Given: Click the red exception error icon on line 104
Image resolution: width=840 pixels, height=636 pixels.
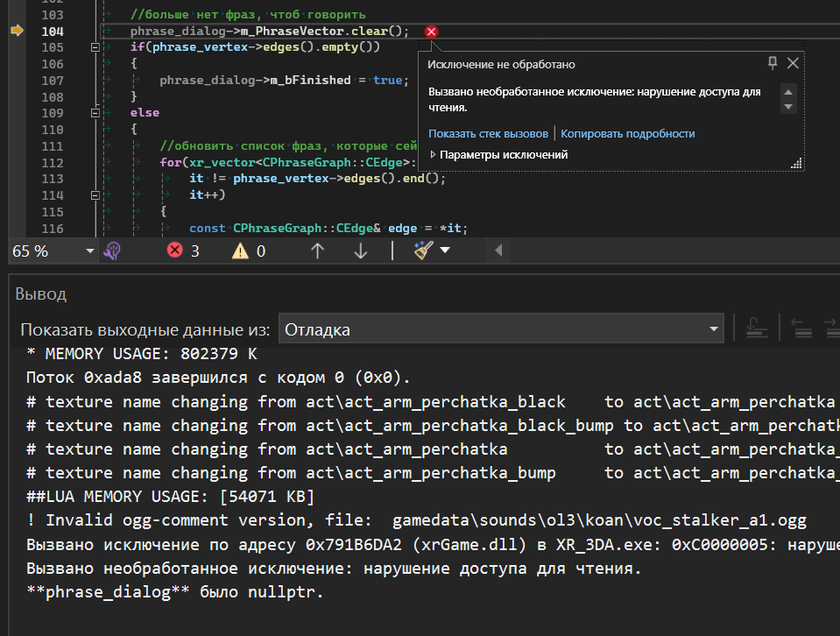Looking at the screenshot, I should pos(431,32).
